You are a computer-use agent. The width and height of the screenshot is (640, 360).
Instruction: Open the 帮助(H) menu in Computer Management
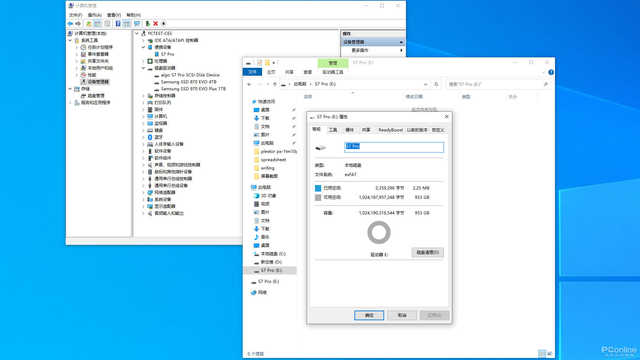click(133, 15)
